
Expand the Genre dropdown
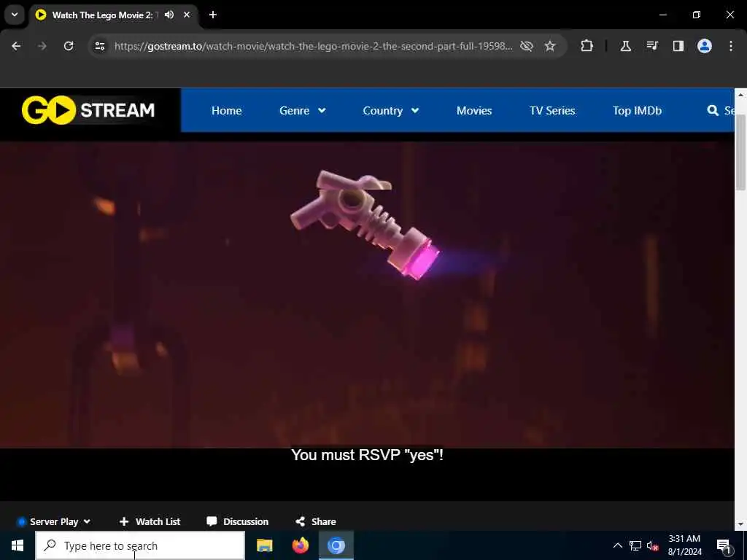(x=303, y=111)
